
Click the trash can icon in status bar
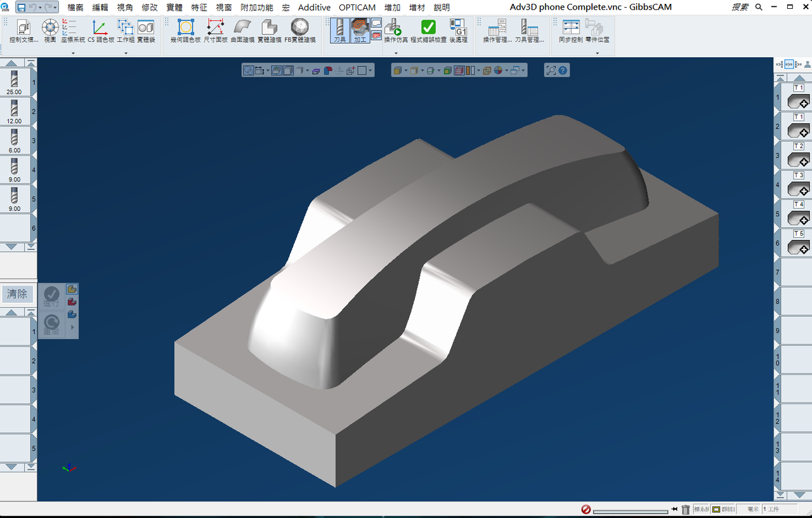pos(685,509)
